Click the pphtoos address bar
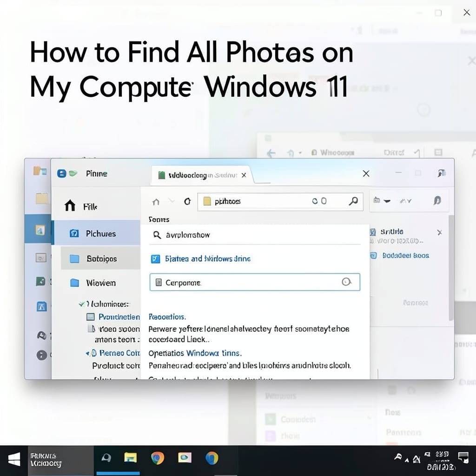 (x=280, y=201)
